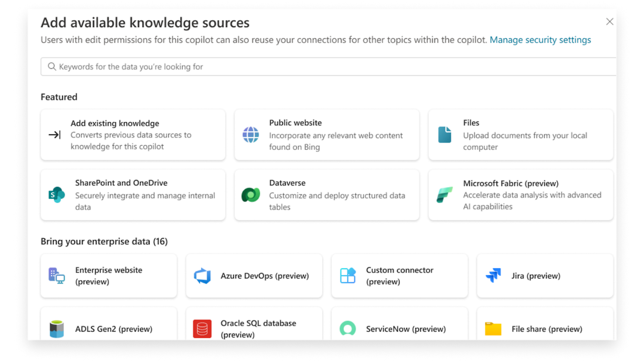Select ServiceNow (preview) label
This screenshot has width=644, height=362.
(x=406, y=329)
